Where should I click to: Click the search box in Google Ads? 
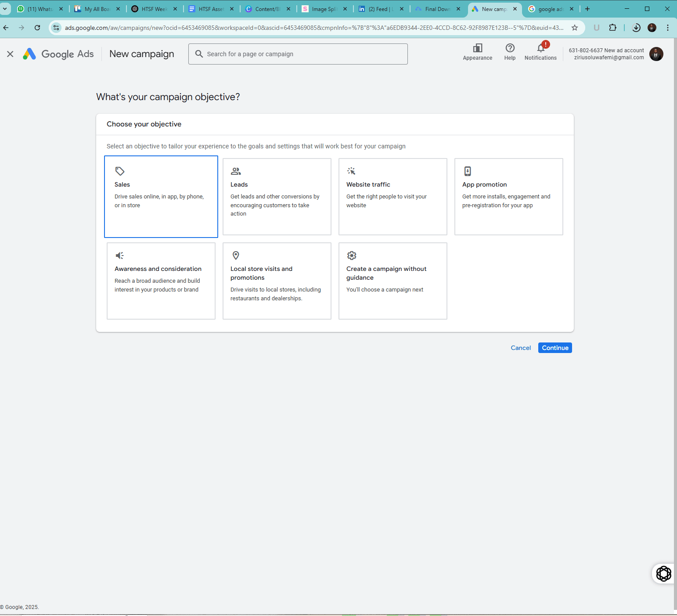[298, 54]
